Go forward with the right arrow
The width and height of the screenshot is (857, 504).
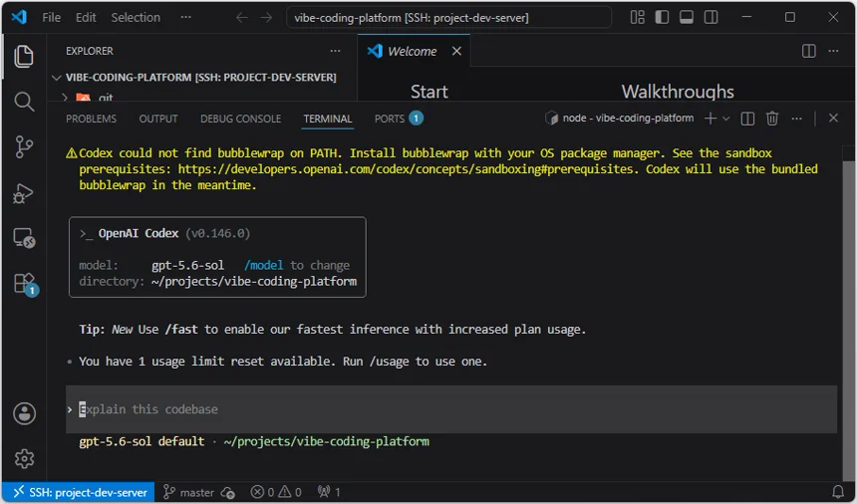coord(266,18)
